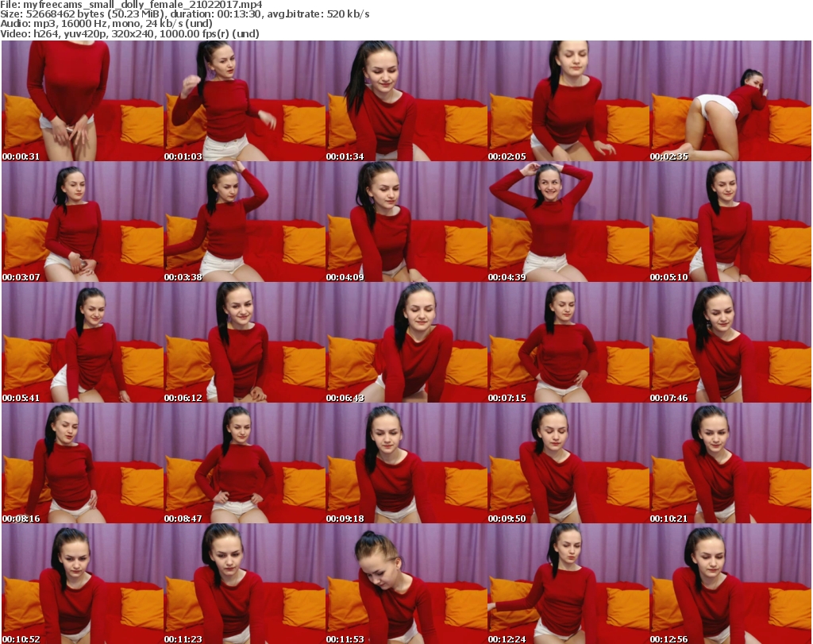Choose the frame marked 00:04:09
This screenshot has width=813, height=644.
(x=406, y=222)
